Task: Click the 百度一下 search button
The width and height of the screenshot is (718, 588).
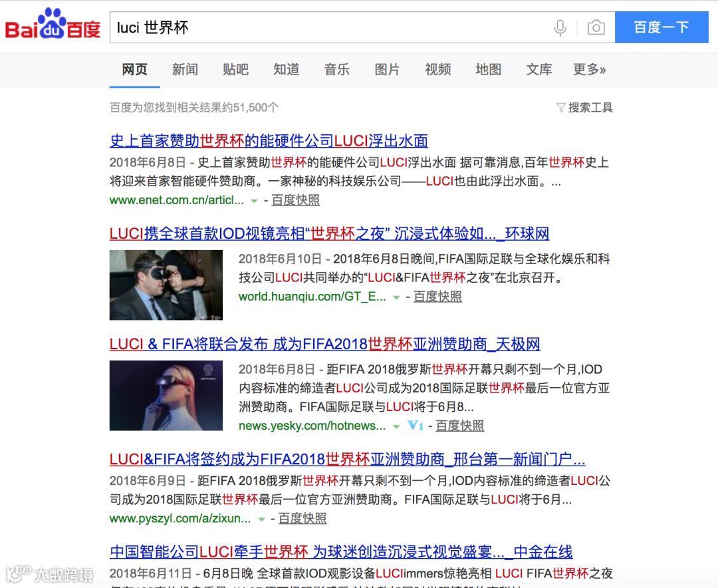Action: coord(661,27)
